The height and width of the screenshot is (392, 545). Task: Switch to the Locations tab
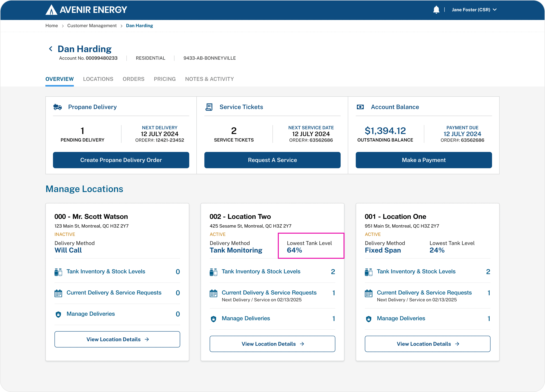click(x=98, y=79)
